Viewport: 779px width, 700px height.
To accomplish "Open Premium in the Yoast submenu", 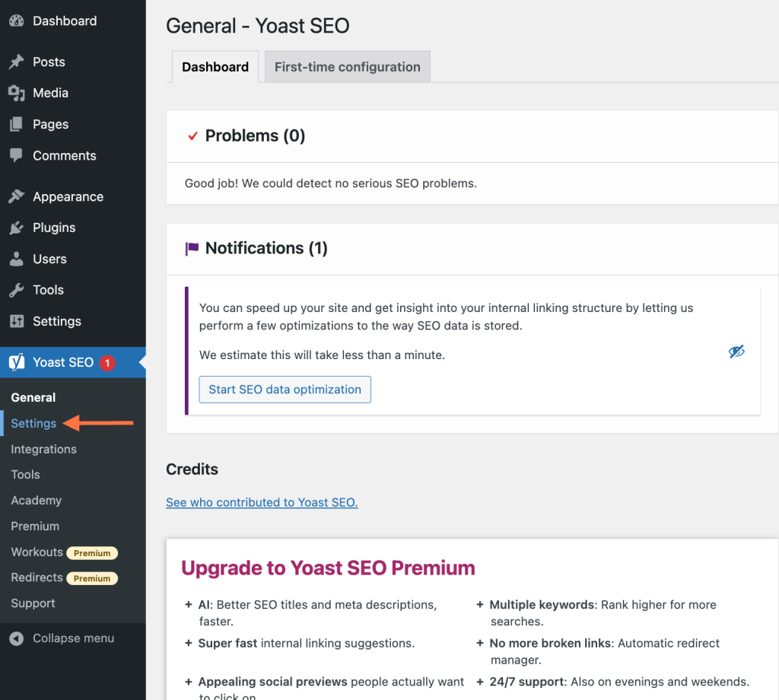I will (x=35, y=526).
